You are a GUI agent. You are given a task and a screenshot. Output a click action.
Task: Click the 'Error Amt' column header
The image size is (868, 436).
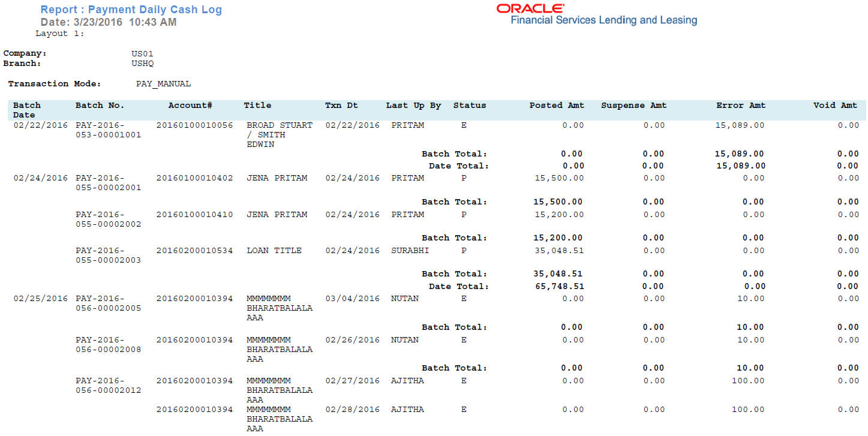[x=741, y=105]
